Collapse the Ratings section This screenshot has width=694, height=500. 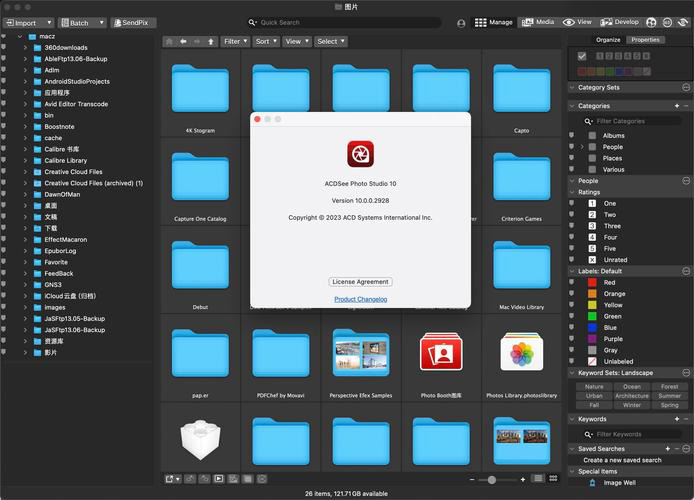point(572,192)
